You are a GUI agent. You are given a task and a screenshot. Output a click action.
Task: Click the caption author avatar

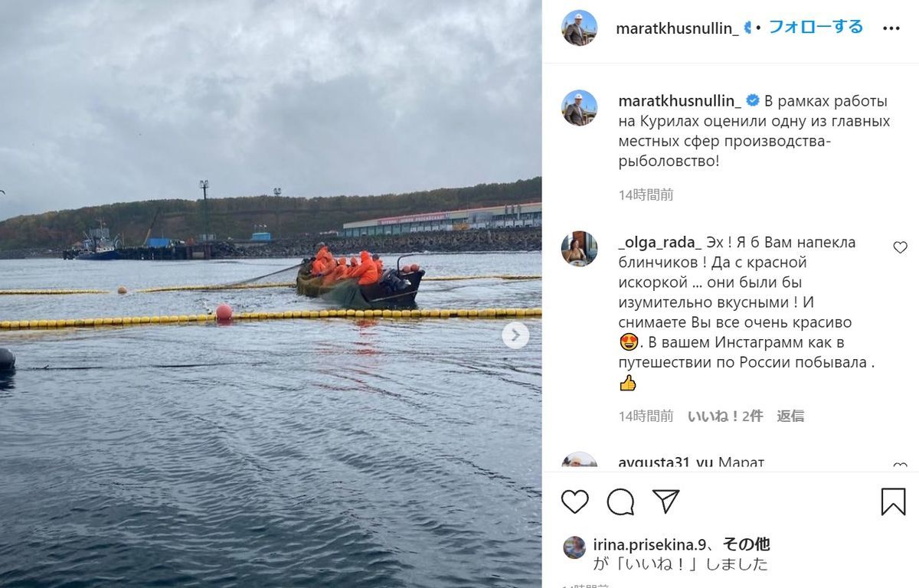point(579,108)
